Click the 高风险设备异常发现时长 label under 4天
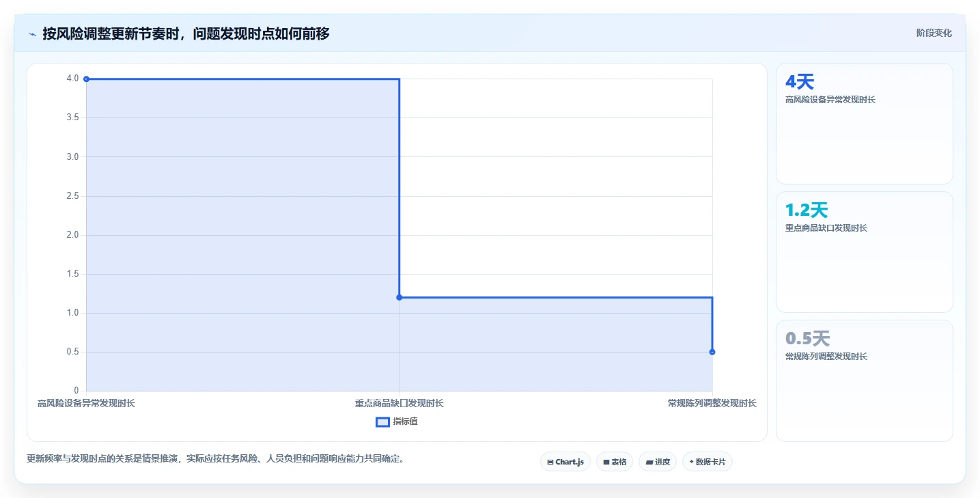The width and height of the screenshot is (980, 498). point(830,100)
